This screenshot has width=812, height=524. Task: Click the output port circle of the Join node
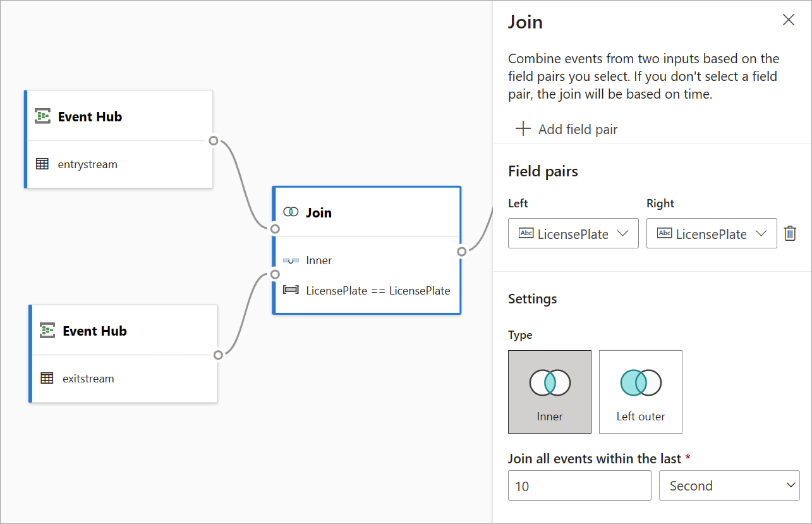coord(461,251)
